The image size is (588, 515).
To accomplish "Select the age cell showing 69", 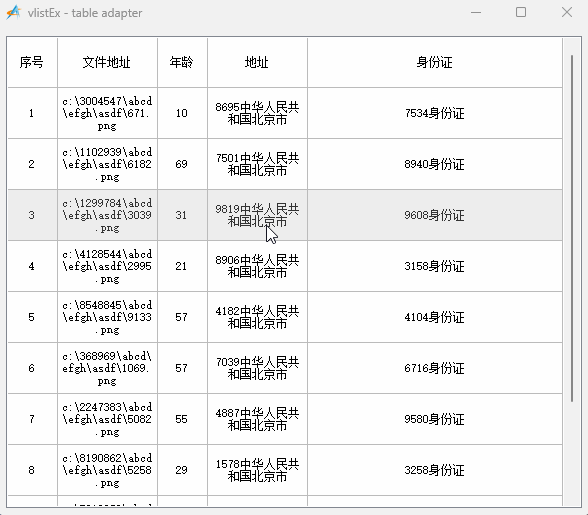I will point(182,164).
